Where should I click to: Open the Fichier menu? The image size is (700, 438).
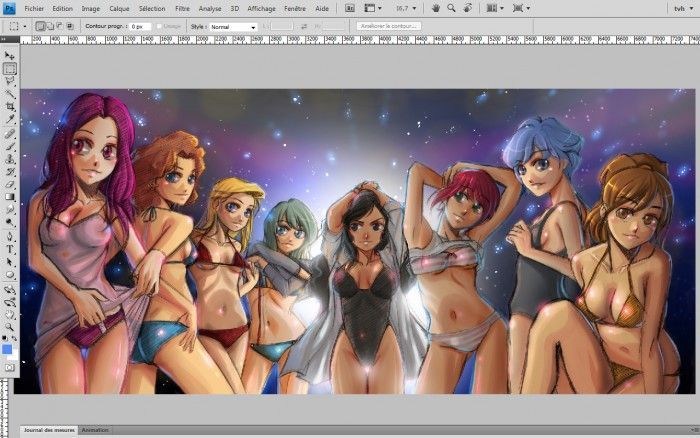(34, 8)
